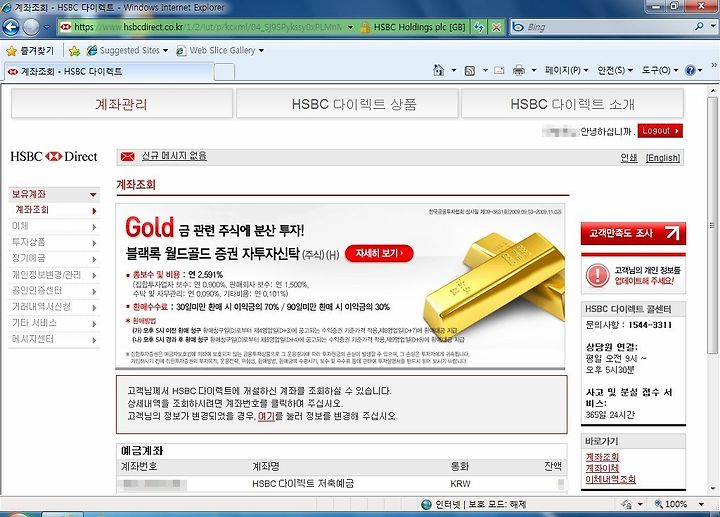Select the 계좌조회 - HSBC 다이렉트 browser tab

109,72
